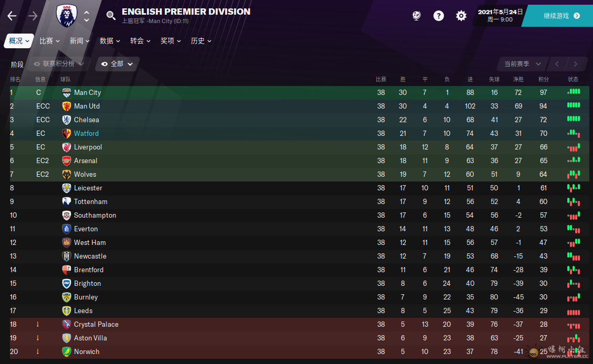Click the globe trophy icon
The width and height of the screenshot is (593, 364).
[416, 16]
